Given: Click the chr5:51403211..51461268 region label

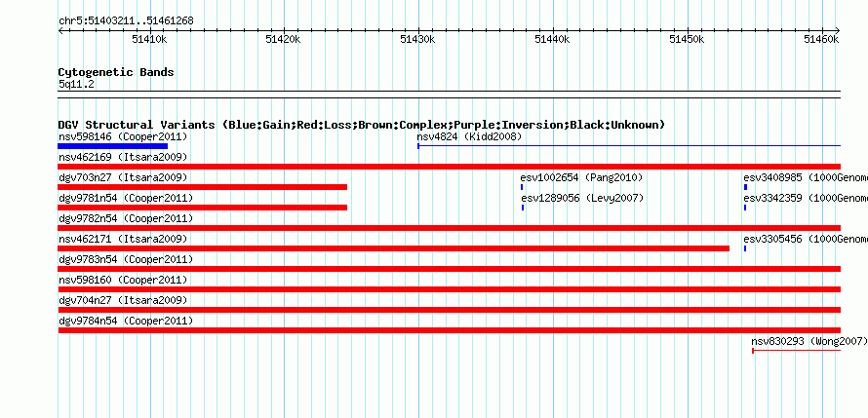Looking at the screenshot, I should (x=126, y=21).
